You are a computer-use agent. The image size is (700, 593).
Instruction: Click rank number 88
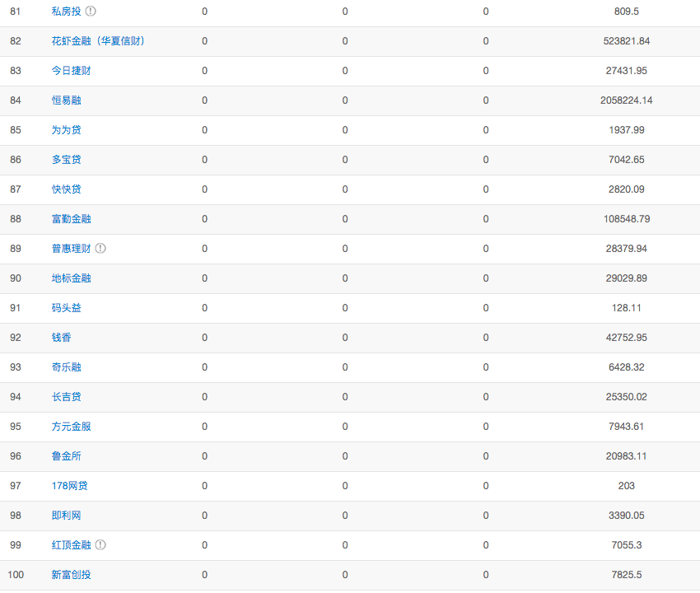tap(15, 219)
